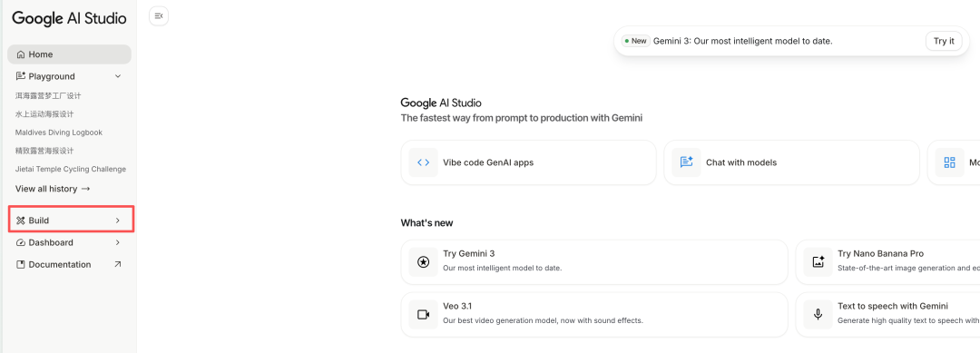
Task: Open the Jietai Temple Cycling Challenge entry
Action: click(71, 169)
